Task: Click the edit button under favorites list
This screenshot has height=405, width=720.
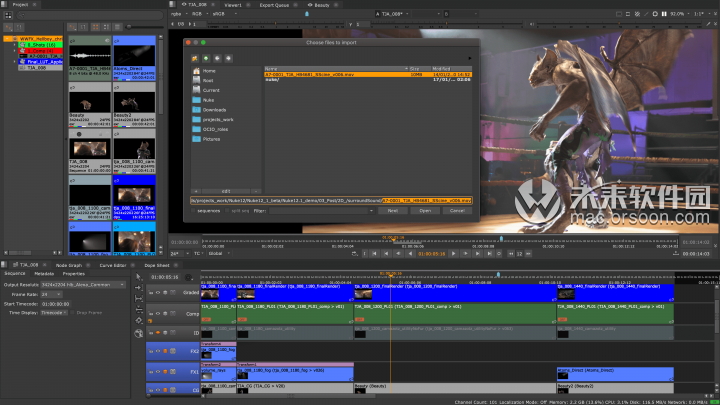Action: (x=226, y=191)
